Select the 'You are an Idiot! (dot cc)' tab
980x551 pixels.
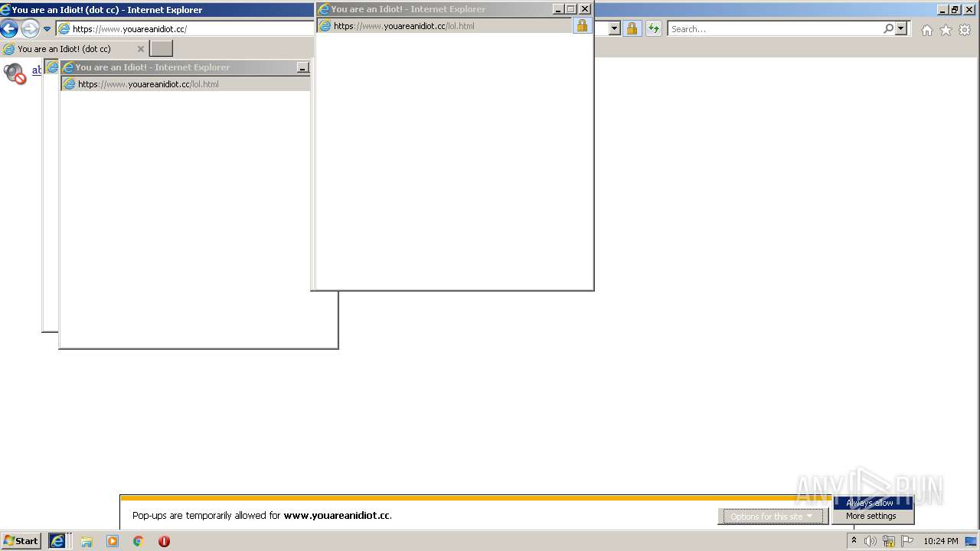[x=74, y=49]
